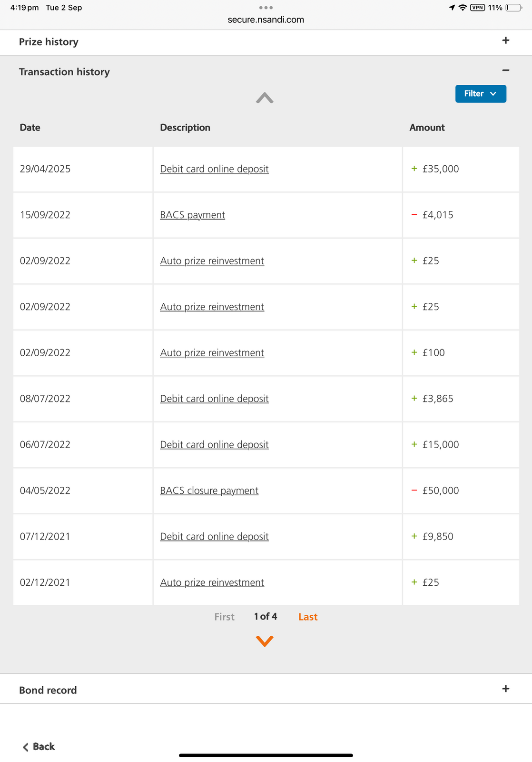
Task: Tap the location arrow status icon
Action: tap(452, 8)
